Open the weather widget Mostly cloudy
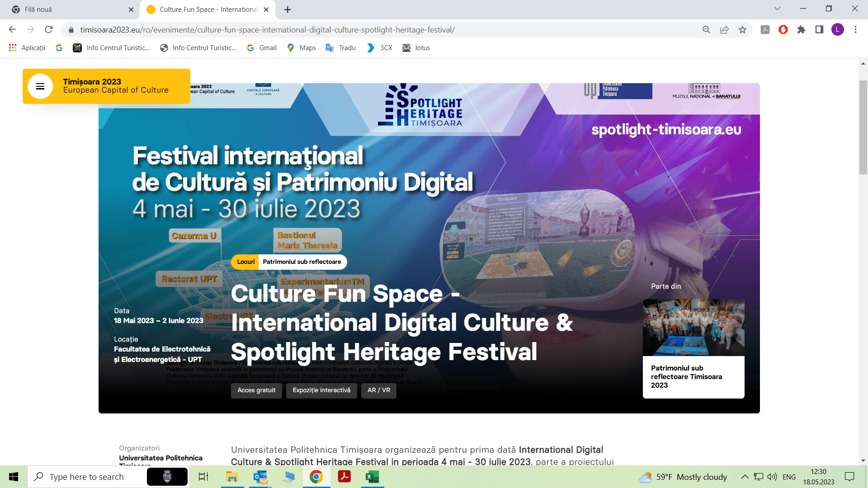 683,477
